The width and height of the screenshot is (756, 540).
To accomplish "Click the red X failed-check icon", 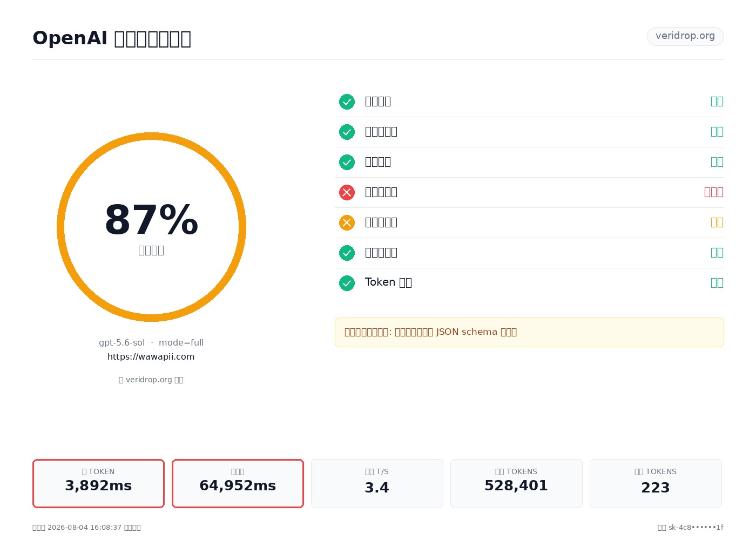I will click(347, 192).
